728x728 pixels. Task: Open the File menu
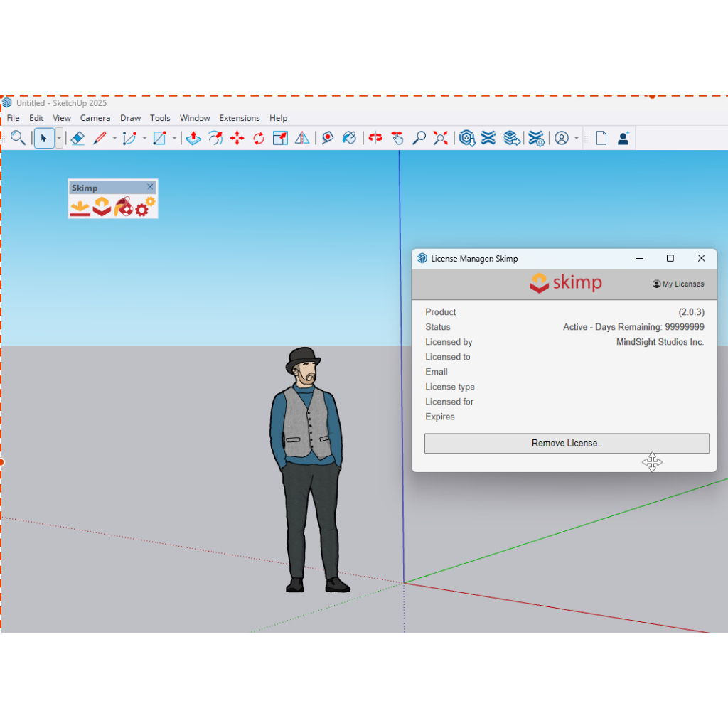click(13, 118)
